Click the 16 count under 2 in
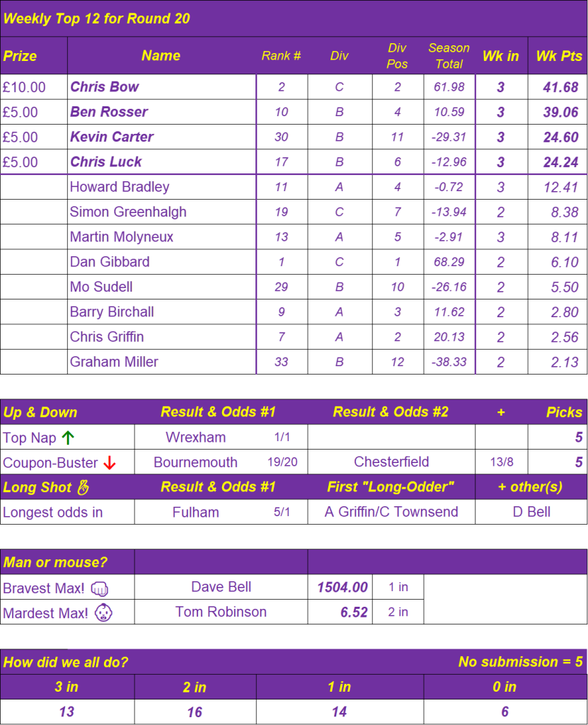The image size is (588, 725). tap(195, 712)
